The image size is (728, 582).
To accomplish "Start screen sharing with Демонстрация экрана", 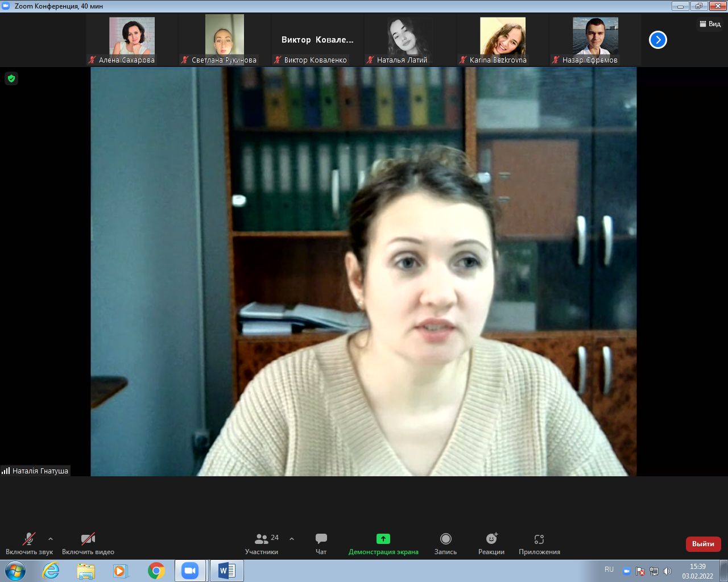I will [383, 543].
